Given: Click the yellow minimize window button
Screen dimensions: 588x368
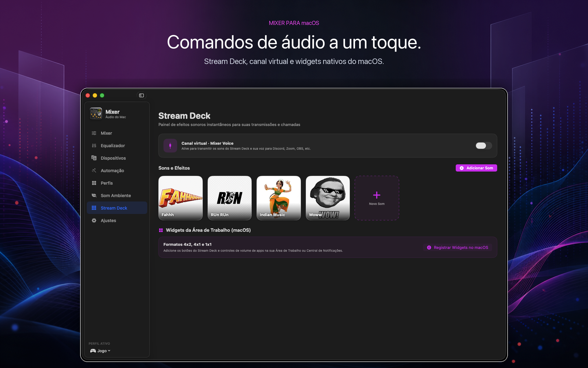Looking at the screenshot, I should tap(95, 95).
